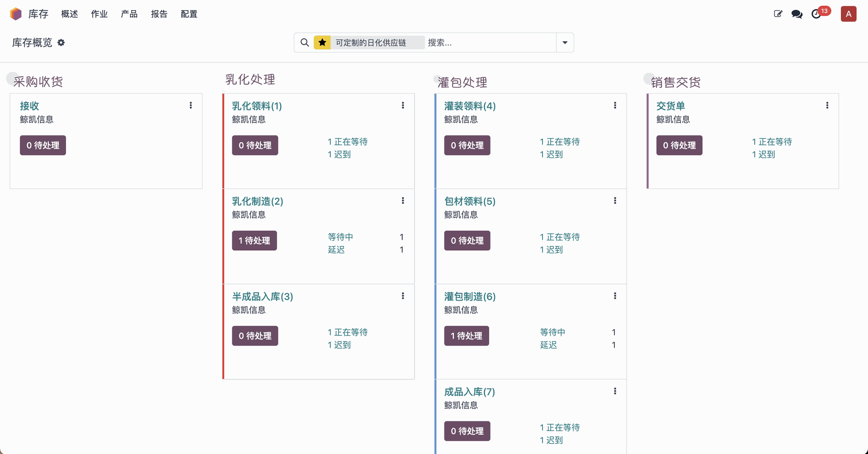This screenshot has height=454, width=868.
Task: Open the 灌装领料(4) card title link
Action: click(470, 106)
